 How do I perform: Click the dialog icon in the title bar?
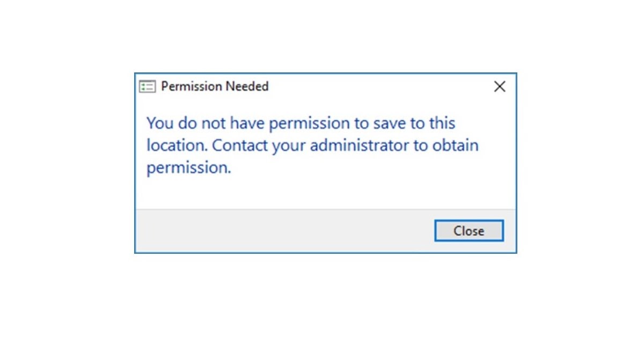click(147, 86)
